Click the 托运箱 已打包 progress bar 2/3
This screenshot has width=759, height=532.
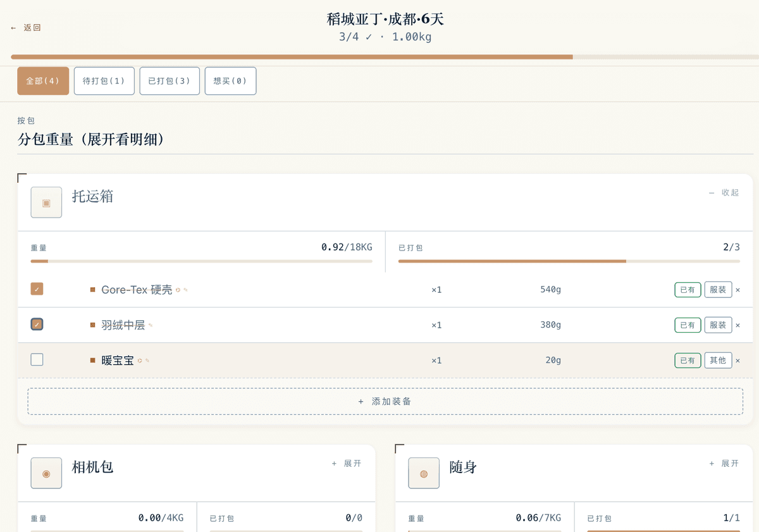[569, 261]
